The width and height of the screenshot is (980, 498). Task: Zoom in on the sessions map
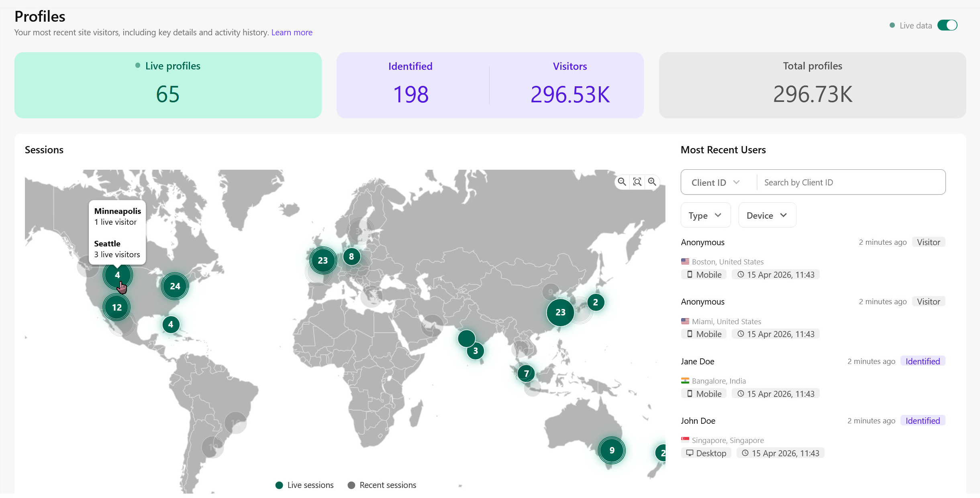click(652, 182)
